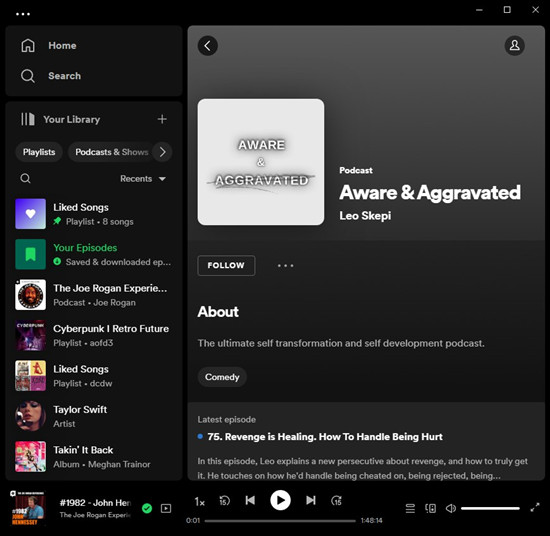Click the Aware & Aggravated cover art
The width and height of the screenshot is (550, 536).
click(x=261, y=162)
